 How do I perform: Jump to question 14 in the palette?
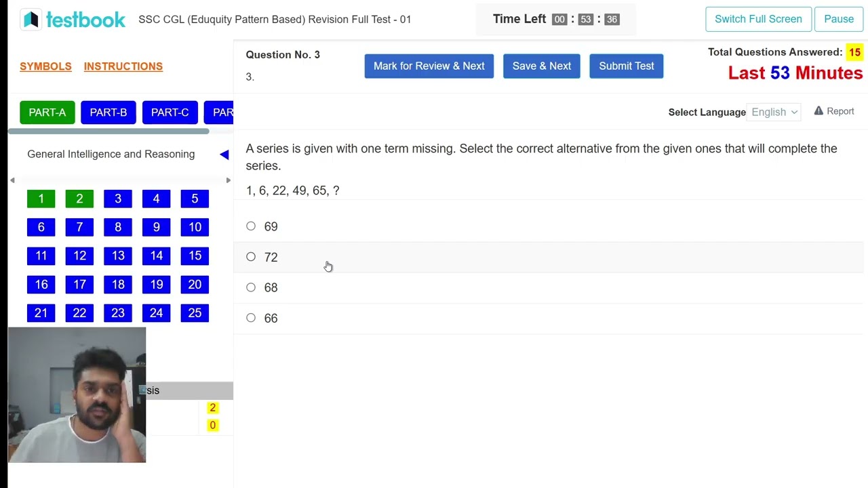click(157, 256)
